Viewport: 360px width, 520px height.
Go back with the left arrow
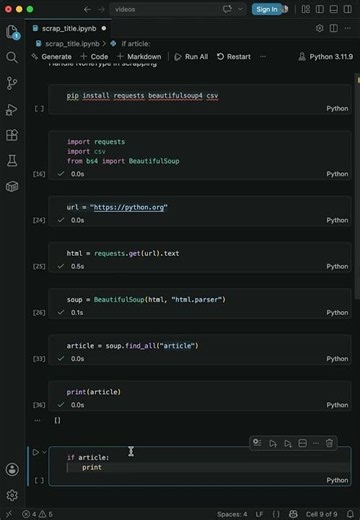[87, 9]
